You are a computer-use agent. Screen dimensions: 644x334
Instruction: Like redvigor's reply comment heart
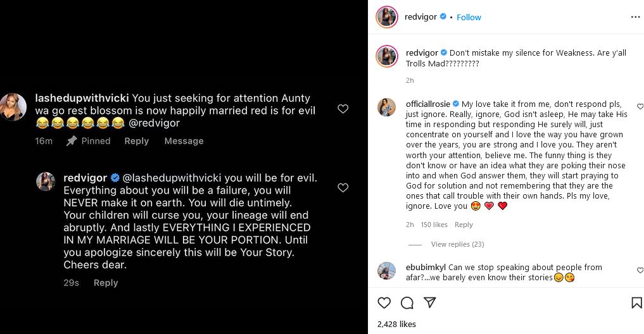coord(343,188)
